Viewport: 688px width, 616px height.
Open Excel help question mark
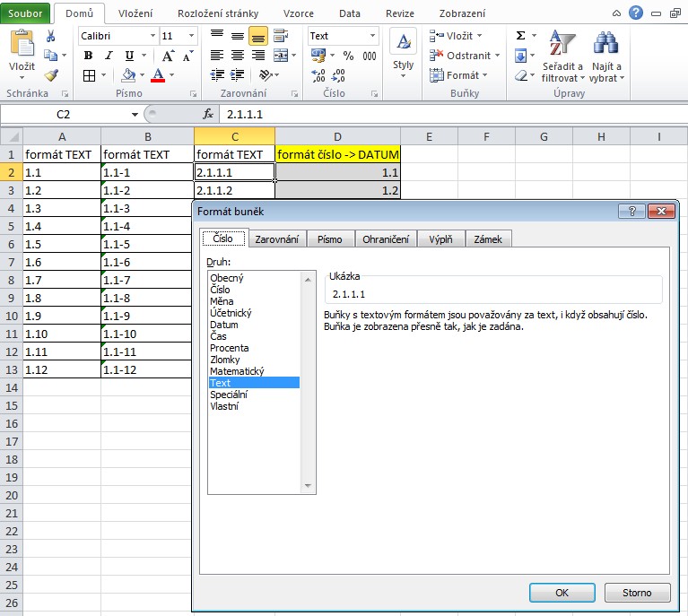coord(636,13)
